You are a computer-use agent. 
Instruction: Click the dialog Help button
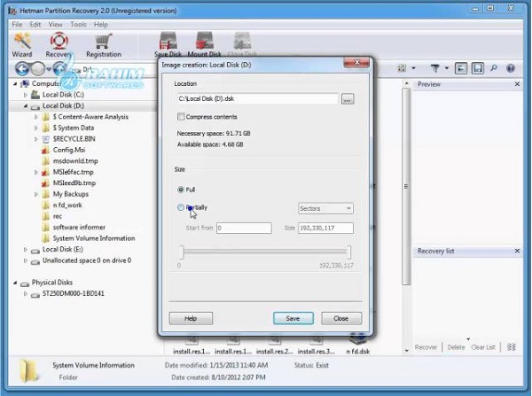(x=191, y=318)
